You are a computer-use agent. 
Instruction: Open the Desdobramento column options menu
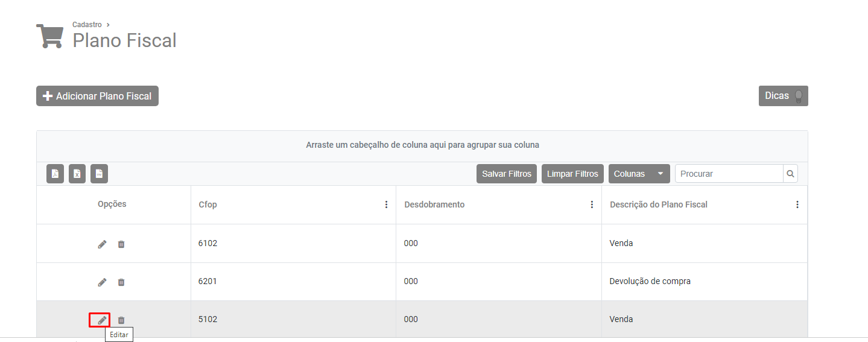(592, 204)
